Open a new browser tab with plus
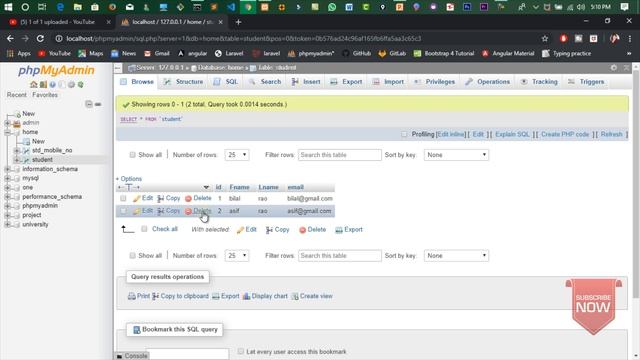This screenshot has width=640, height=360. (x=238, y=22)
